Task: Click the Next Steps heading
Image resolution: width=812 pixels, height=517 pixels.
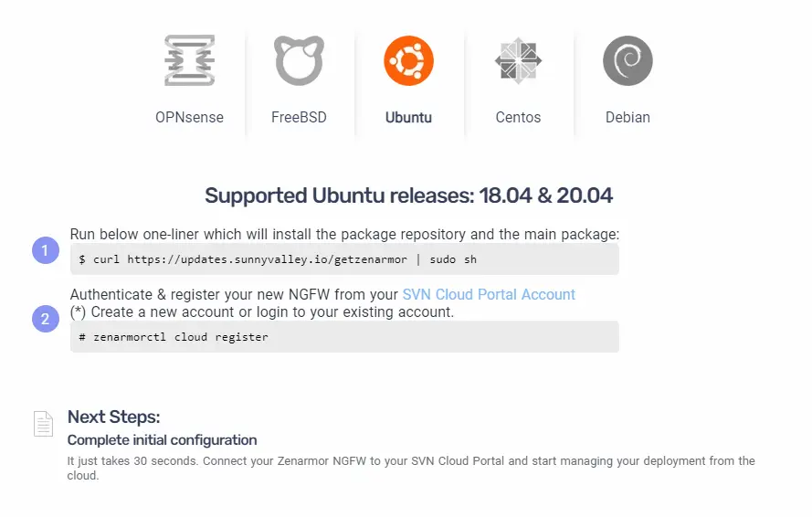Action: click(x=114, y=417)
